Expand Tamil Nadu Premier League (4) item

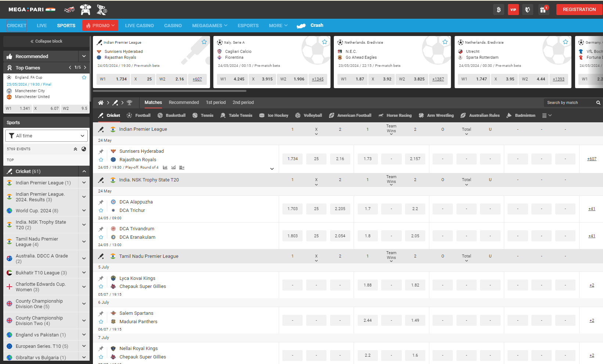[84, 242]
